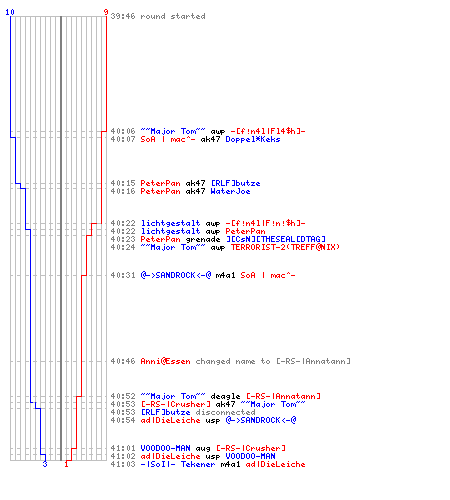This screenshot has width=450, height=500.
Task: Click the red final count 1 below chart
Action: tap(66, 464)
